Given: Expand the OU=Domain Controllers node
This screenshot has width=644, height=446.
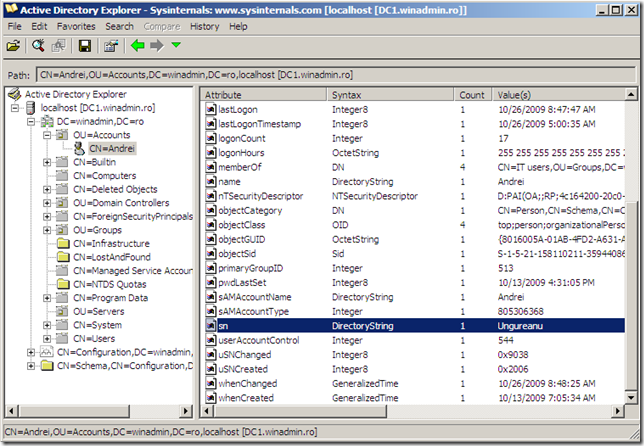Looking at the screenshot, I should click(47, 203).
